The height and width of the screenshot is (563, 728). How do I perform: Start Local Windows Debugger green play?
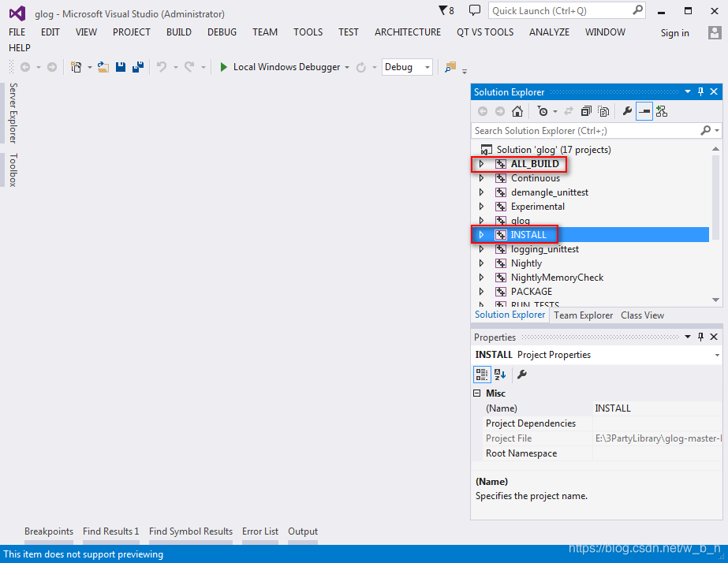click(223, 67)
